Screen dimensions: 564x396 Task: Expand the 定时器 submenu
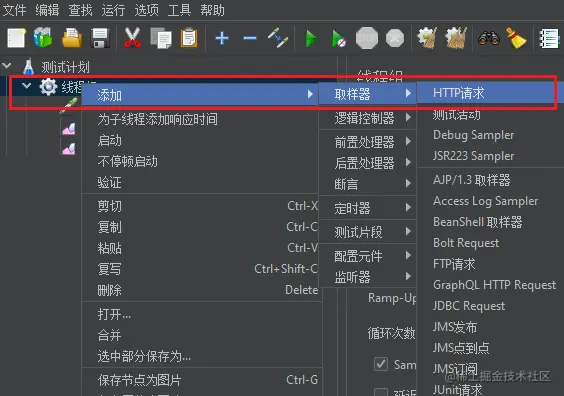[368, 208]
